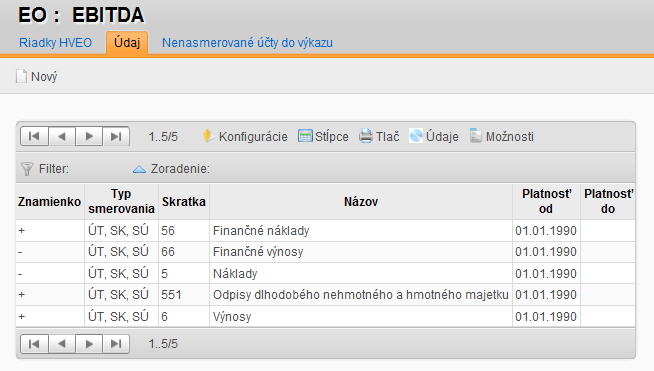Click the Tlač printer icon
Screen dimensions: 654x371
click(366, 136)
